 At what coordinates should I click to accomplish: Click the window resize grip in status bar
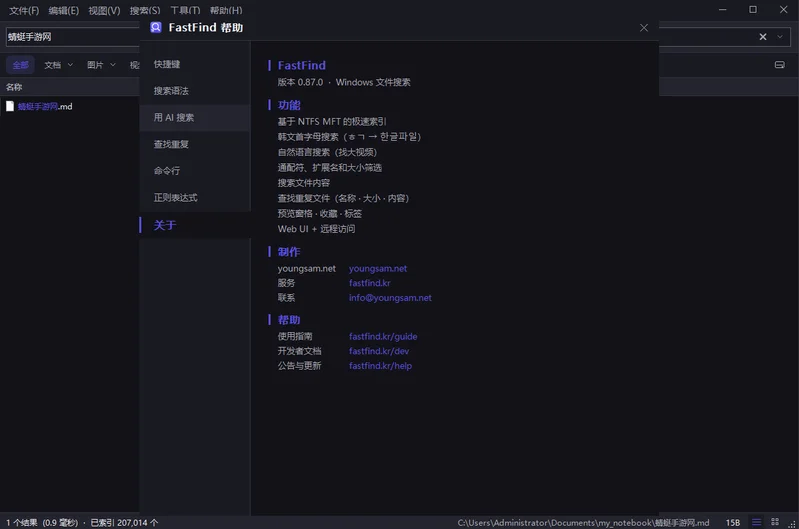pos(792,523)
